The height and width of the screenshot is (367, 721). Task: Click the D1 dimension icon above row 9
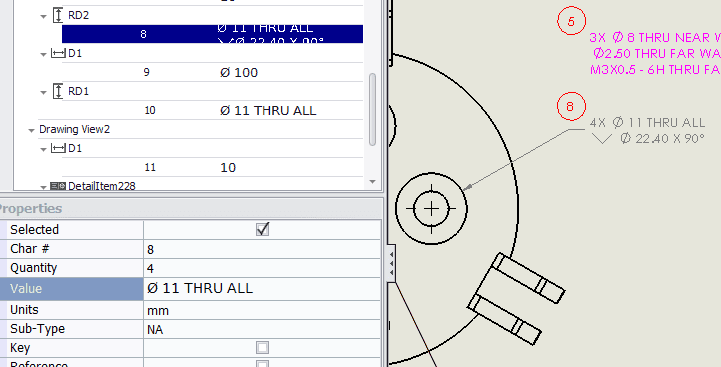[x=58, y=54]
